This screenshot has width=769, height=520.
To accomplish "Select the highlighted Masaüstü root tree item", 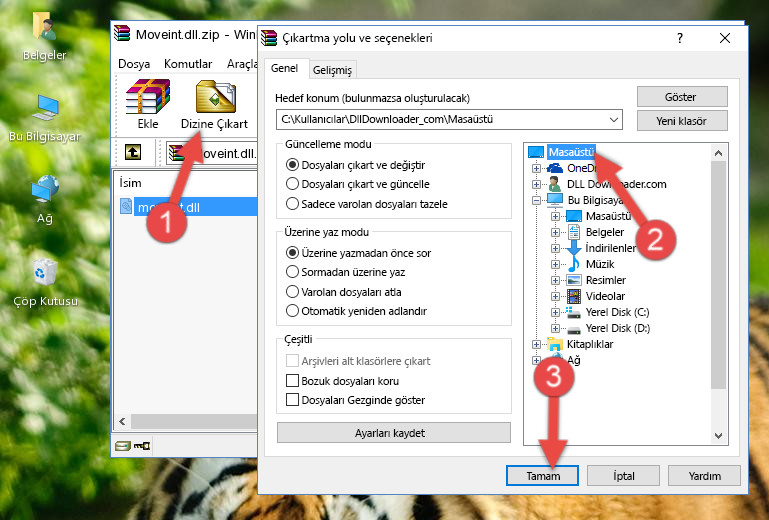I will (571, 152).
